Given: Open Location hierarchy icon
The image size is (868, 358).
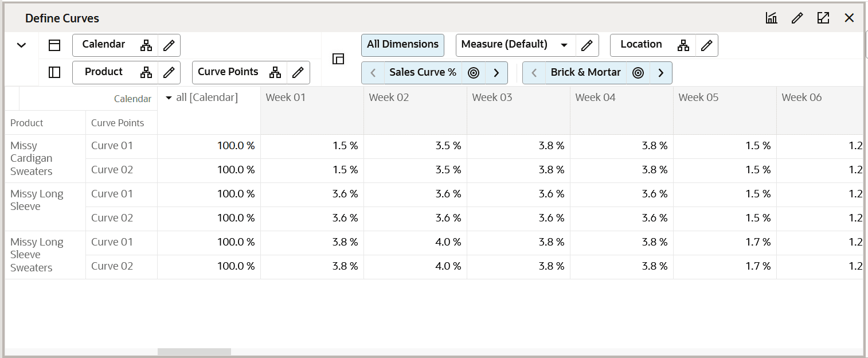Looking at the screenshot, I should pyautogui.click(x=683, y=45).
